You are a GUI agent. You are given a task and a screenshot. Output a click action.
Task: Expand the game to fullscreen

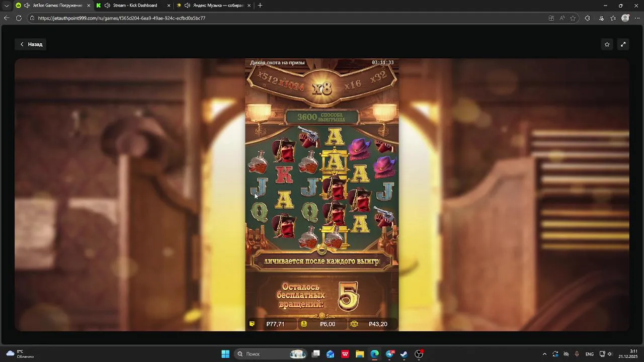point(623,44)
